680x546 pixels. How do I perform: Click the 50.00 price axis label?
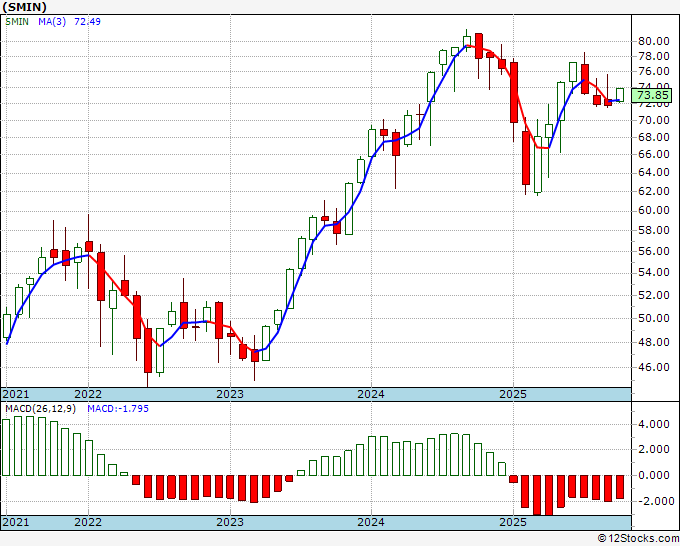[654, 318]
